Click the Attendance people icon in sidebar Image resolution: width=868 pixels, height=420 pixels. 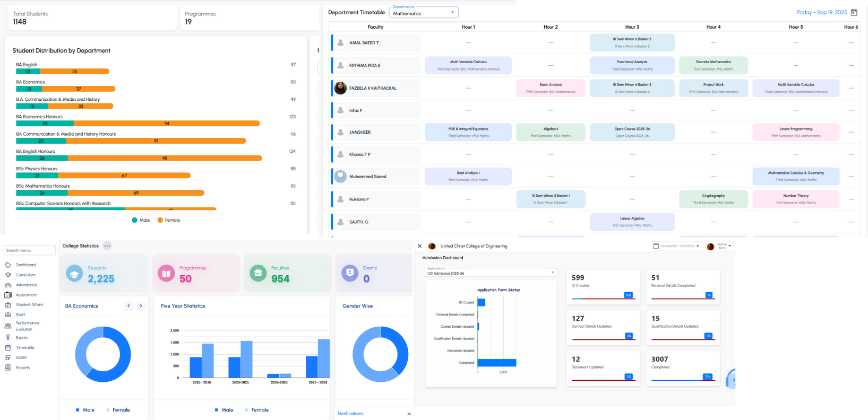[x=8, y=285]
